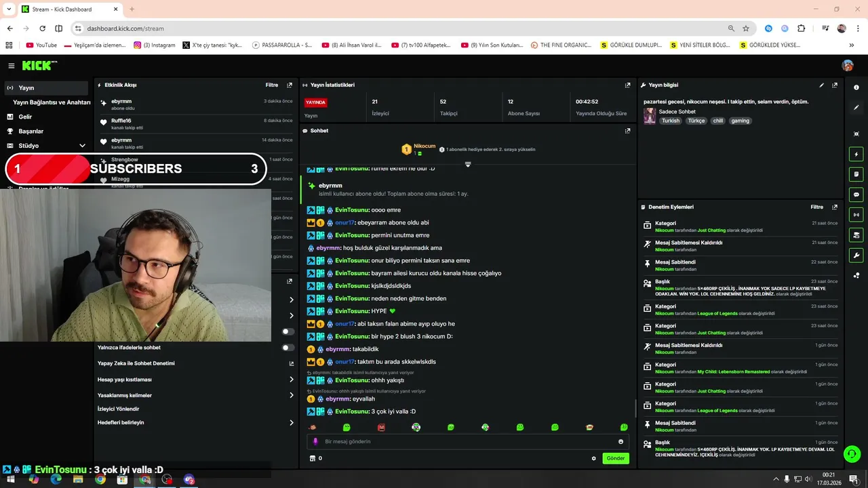Click the pencil icon in right sidebar
The height and width of the screenshot is (488, 868).
[856, 108]
